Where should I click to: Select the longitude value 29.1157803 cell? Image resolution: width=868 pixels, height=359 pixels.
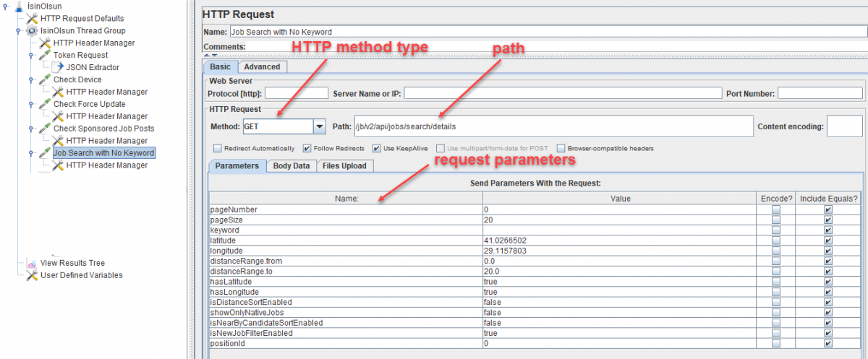pos(620,250)
